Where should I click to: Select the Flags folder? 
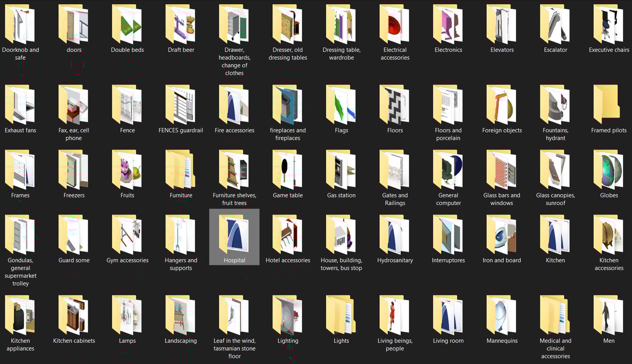(341, 104)
